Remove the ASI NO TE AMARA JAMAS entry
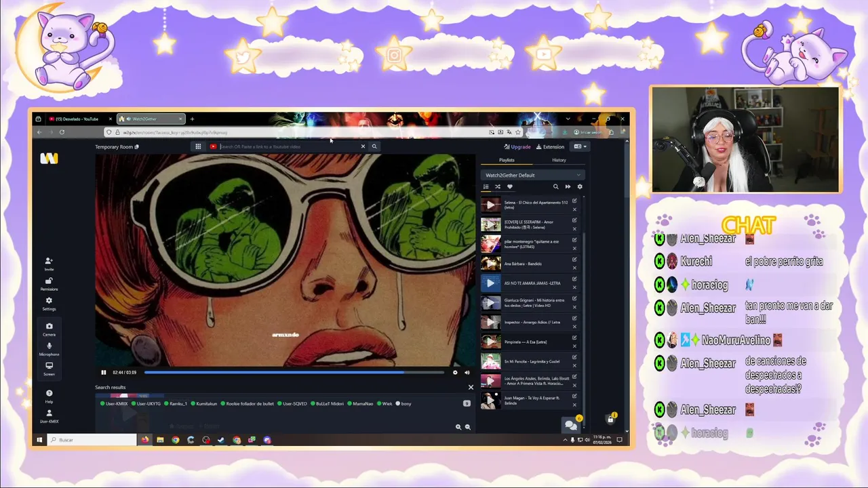 point(574,287)
